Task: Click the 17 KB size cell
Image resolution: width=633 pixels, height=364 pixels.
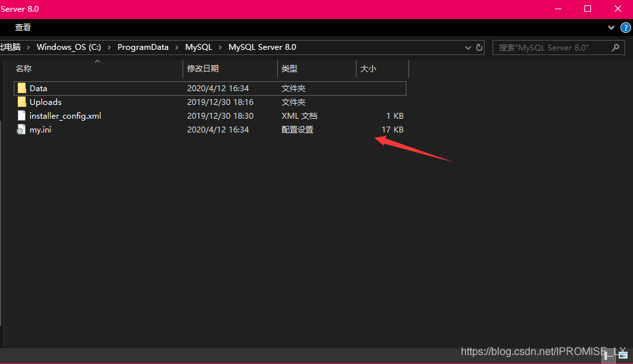Action: pyautogui.click(x=393, y=129)
